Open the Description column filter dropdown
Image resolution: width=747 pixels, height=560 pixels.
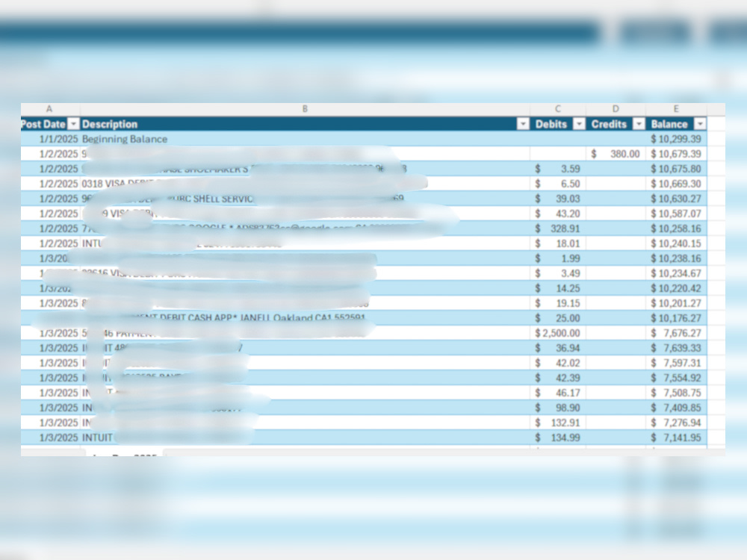(523, 124)
